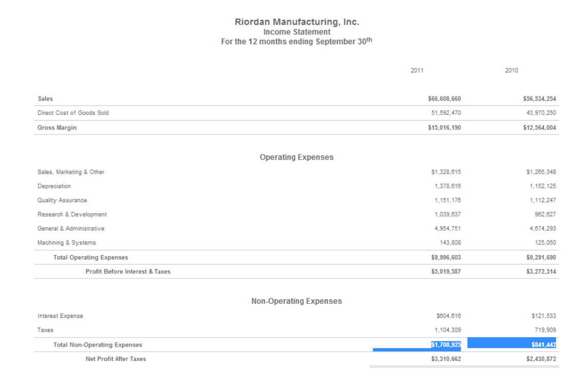
Task: Click R&D value 1,039,637
Action: (x=448, y=214)
